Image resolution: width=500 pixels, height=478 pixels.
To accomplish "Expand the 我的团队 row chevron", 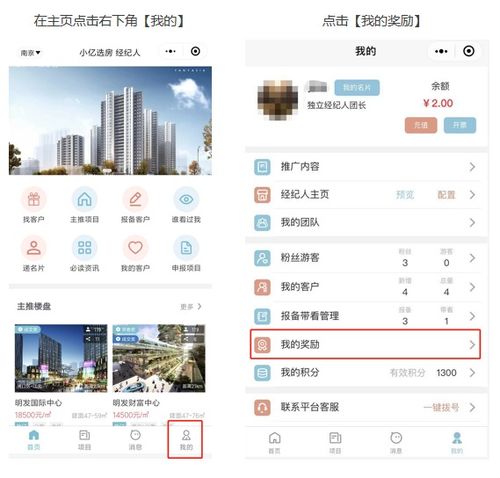I will pyautogui.click(x=472, y=223).
